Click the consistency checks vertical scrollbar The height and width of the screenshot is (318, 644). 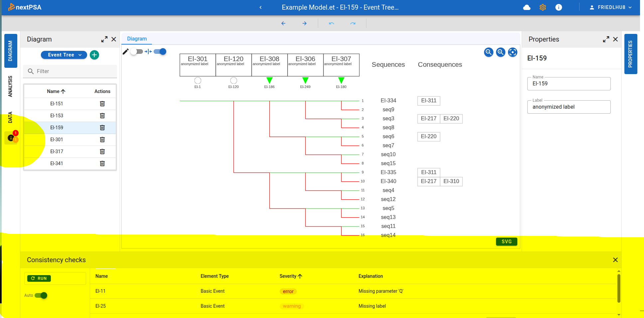pos(618,288)
